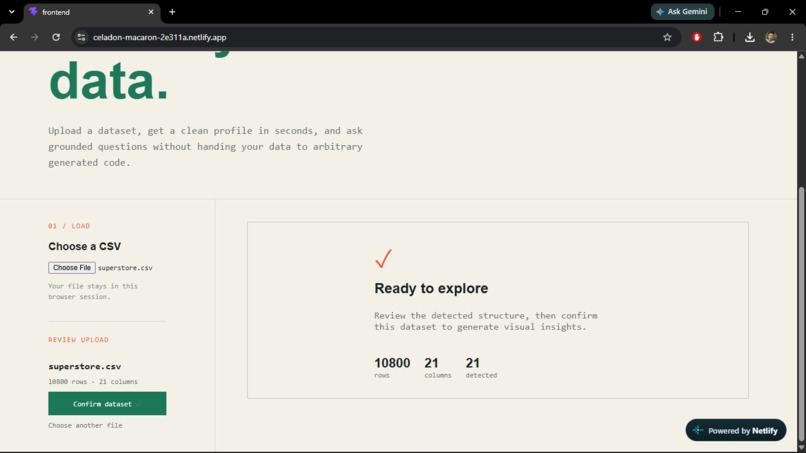The height and width of the screenshot is (453, 806).
Task: Open the Chrome profile avatar
Action: coord(771,37)
